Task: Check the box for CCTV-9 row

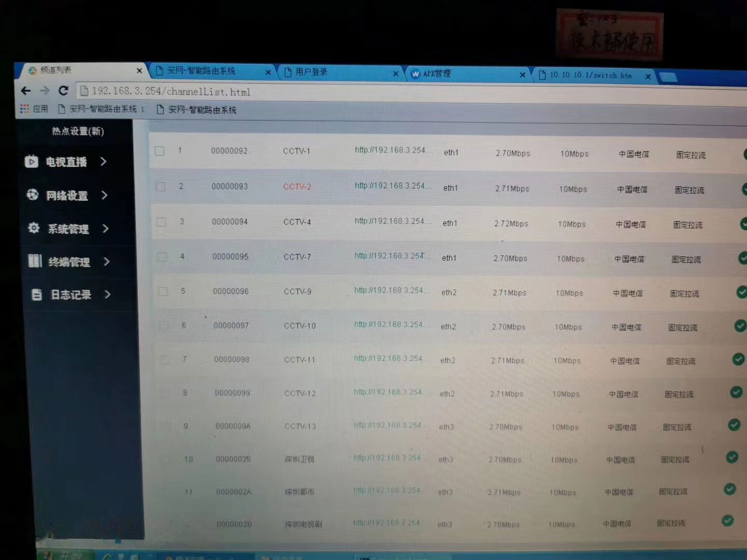Action: point(163,291)
